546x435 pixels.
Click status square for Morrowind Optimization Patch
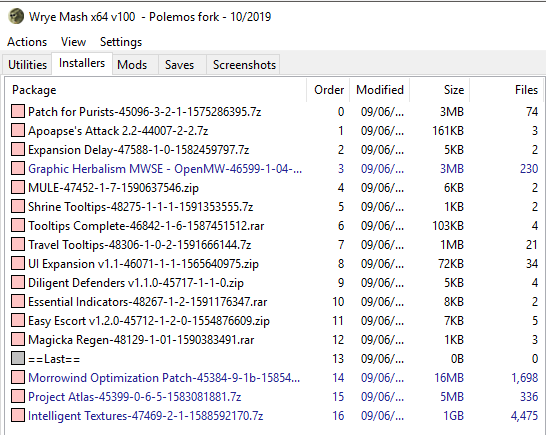tap(18, 378)
